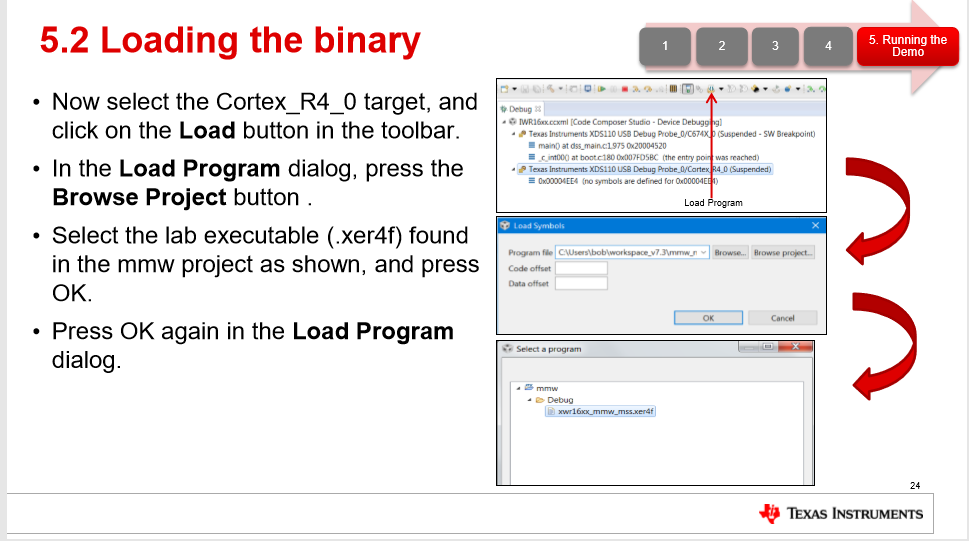Screen dimensions: 969x541
Task: Click the Connect Target toolbar icon
Action: pos(700,89)
